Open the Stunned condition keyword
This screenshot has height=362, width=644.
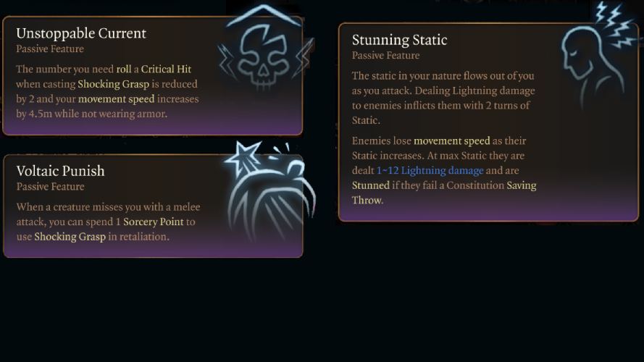pyautogui.click(x=371, y=185)
